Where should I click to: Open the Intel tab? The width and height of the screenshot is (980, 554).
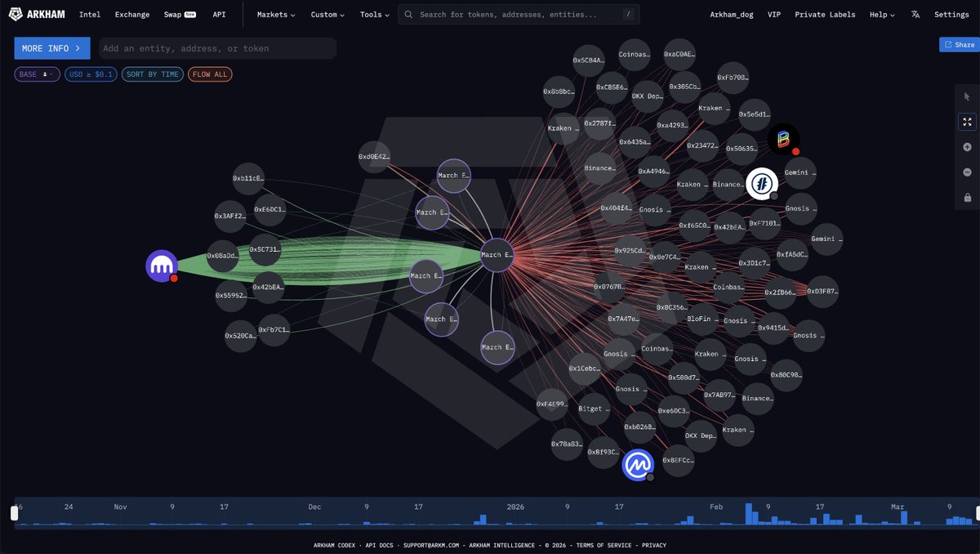point(90,15)
